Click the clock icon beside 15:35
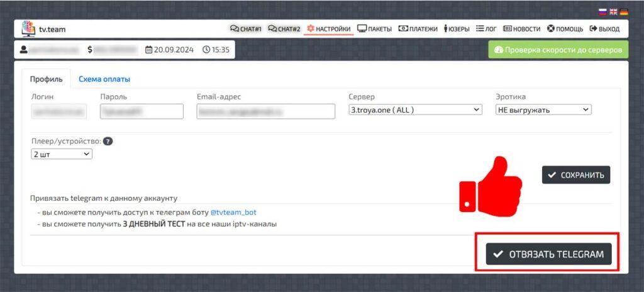The width and height of the screenshot is (644, 292). tap(206, 50)
